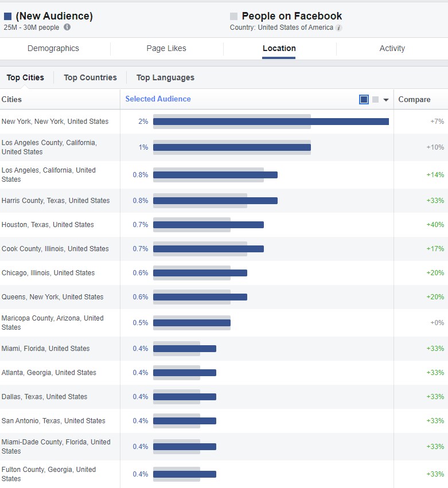Sort by Selected Audience column header
Screen dimensions: 448x488
point(158,99)
